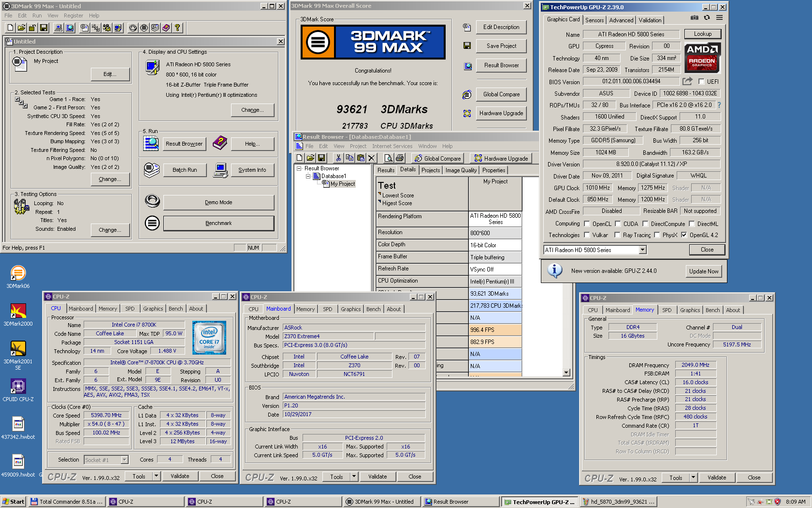Collapse the Result Browser tree node
812x508 pixels.
tap(299, 168)
